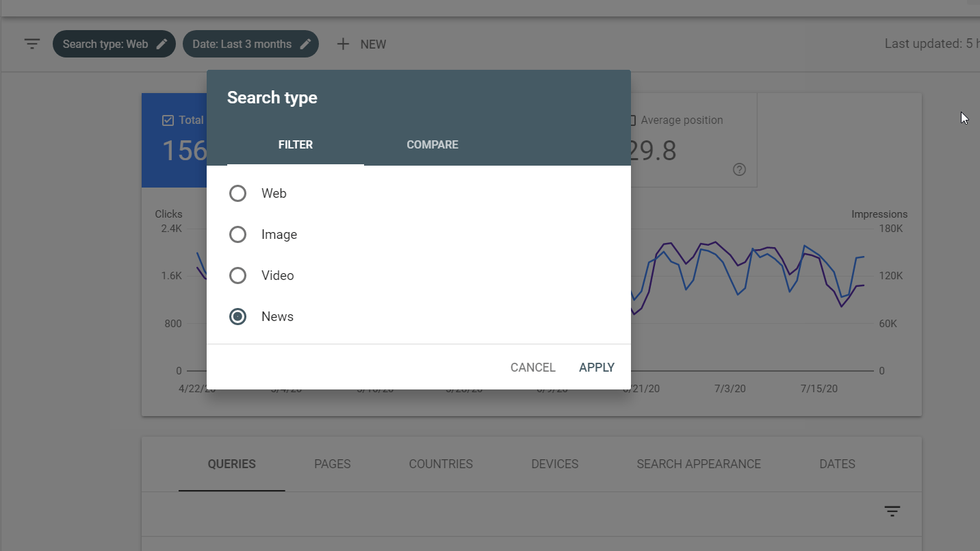Open help on the Average position card
The width and height of the screenshot is (980, 551).
click(x=739, y=169)
